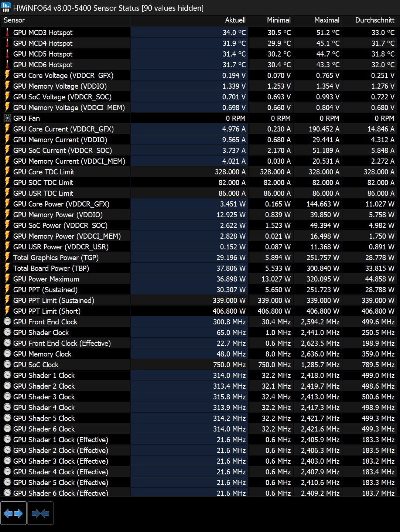This screenshot has width=400, height=532.
Task: Select the GPU Shader 3 Clock (Effective) row
Action: 199,461
